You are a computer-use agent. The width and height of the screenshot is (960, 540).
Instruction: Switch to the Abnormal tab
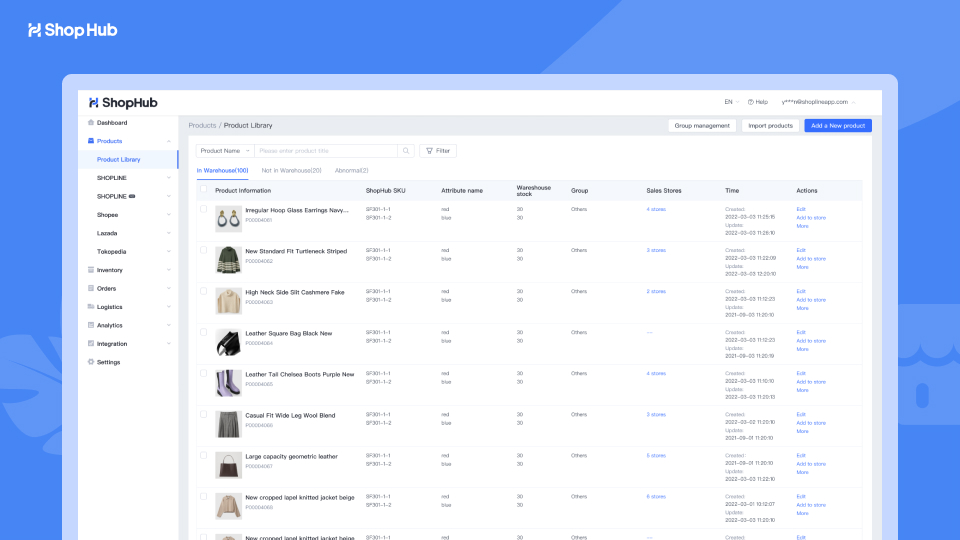click(351, 171)
